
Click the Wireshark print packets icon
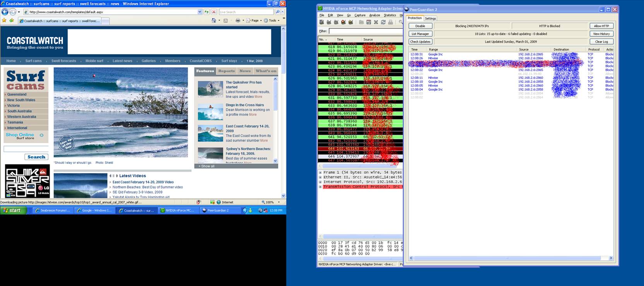click(391, 22)
